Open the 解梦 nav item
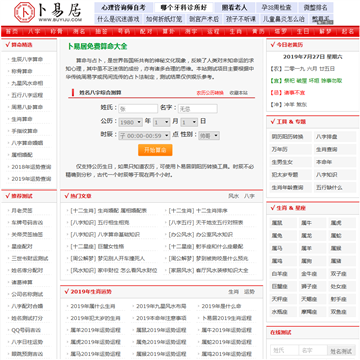Image resolution: width=360 pixels, height=360 pixels. click(325, 32)
